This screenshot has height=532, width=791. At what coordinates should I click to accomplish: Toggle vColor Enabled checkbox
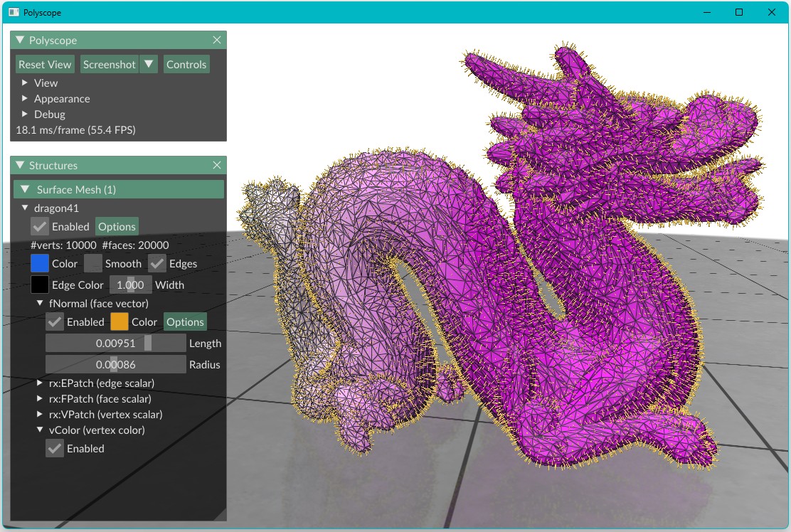tap(55, 448)
